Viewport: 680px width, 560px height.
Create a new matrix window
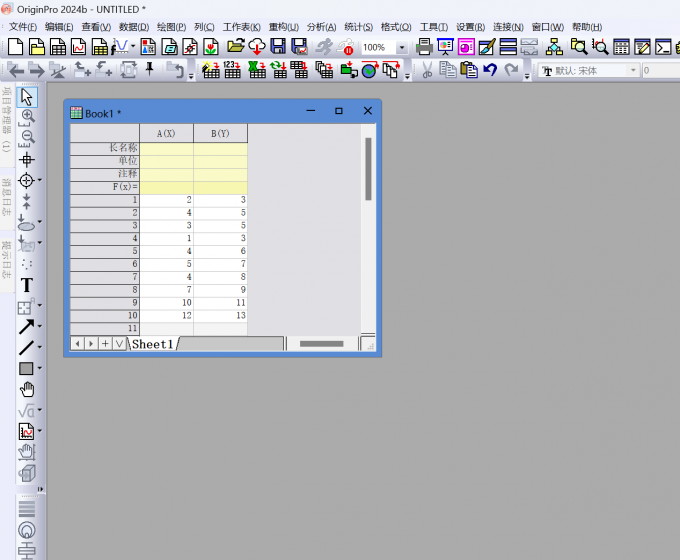(x=100, y=47)
